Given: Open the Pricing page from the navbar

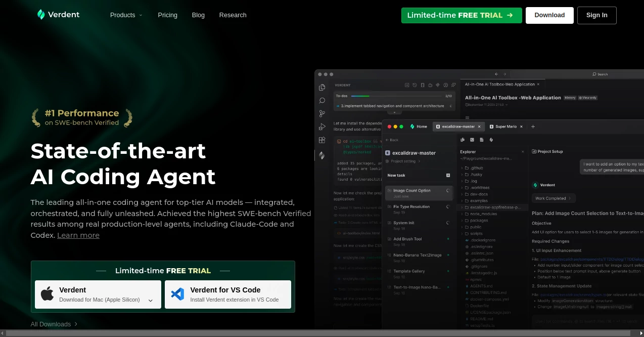Looking at the screenshot, I should tap(167, 15).
